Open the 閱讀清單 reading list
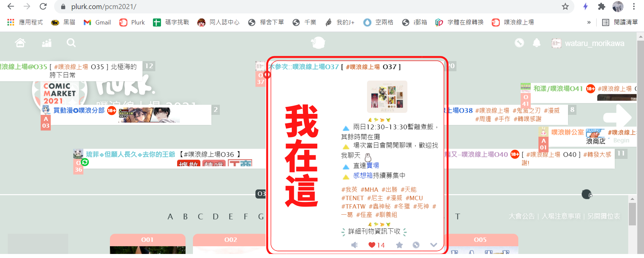Image resolution: width=644 pixels, height=258 pixels. (x=620, y=22)
